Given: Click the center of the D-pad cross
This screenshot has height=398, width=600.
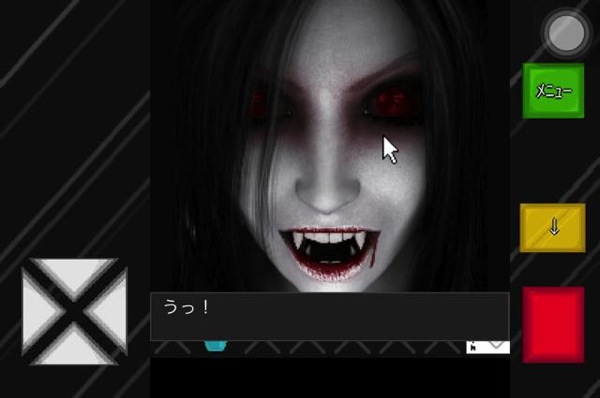Looking at the screenshot, I should [74, 311].
